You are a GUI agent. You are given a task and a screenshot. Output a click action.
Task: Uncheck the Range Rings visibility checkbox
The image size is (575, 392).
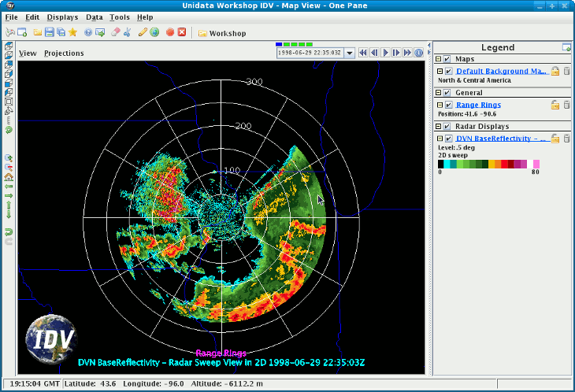[448, 105]
